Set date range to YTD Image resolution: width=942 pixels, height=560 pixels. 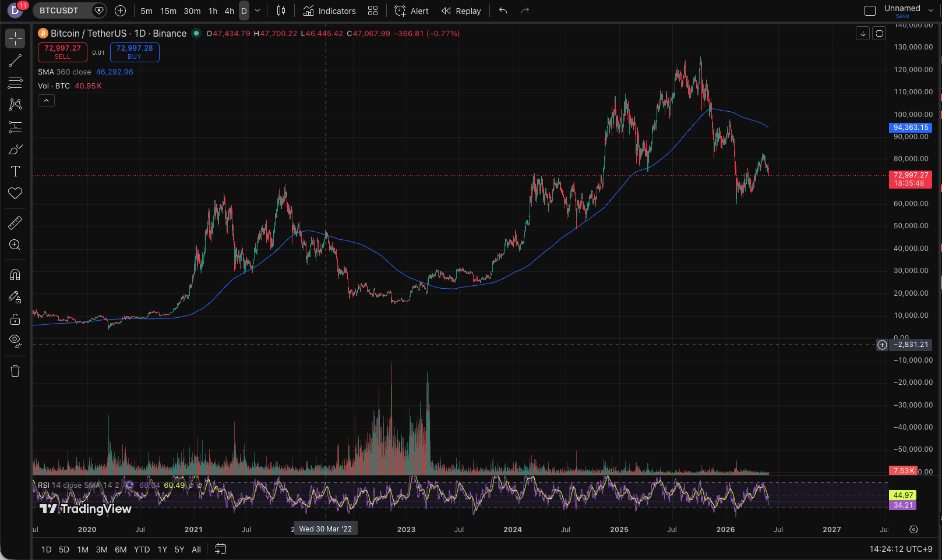142,550
